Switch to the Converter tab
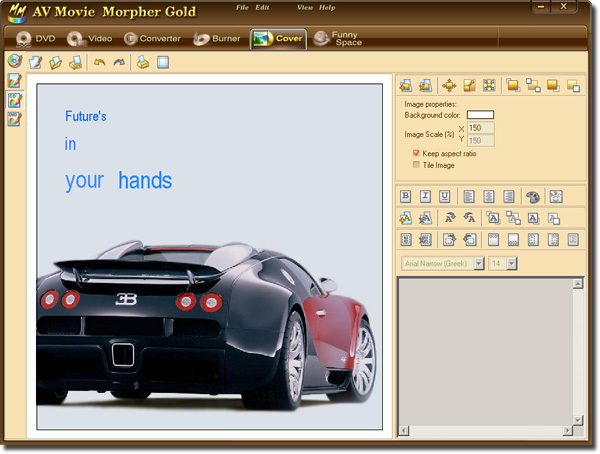The width and height of the screenshot is (600, 454). click(x=152, y=39)
